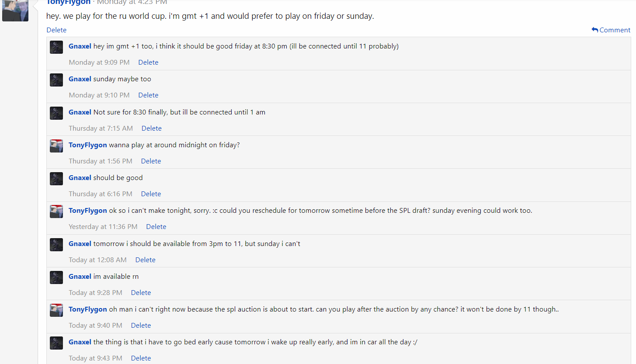The image size is (636, 364).
Task: Click Gnaxel's avatar beside "sunday maybe too"
Action: coord(56,80)
